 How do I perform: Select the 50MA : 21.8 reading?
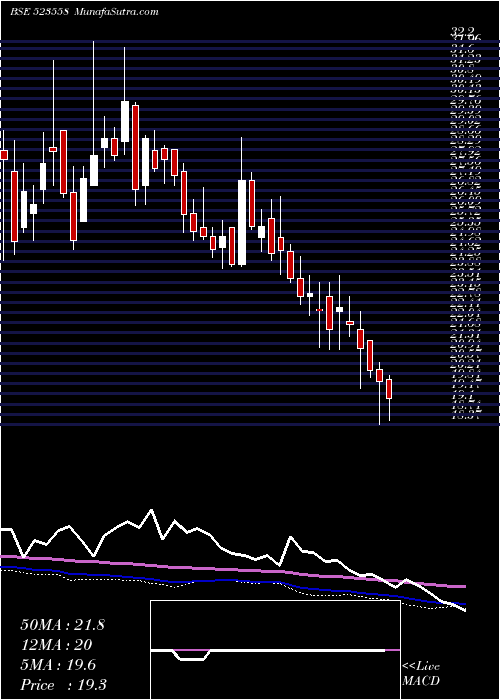62,625
